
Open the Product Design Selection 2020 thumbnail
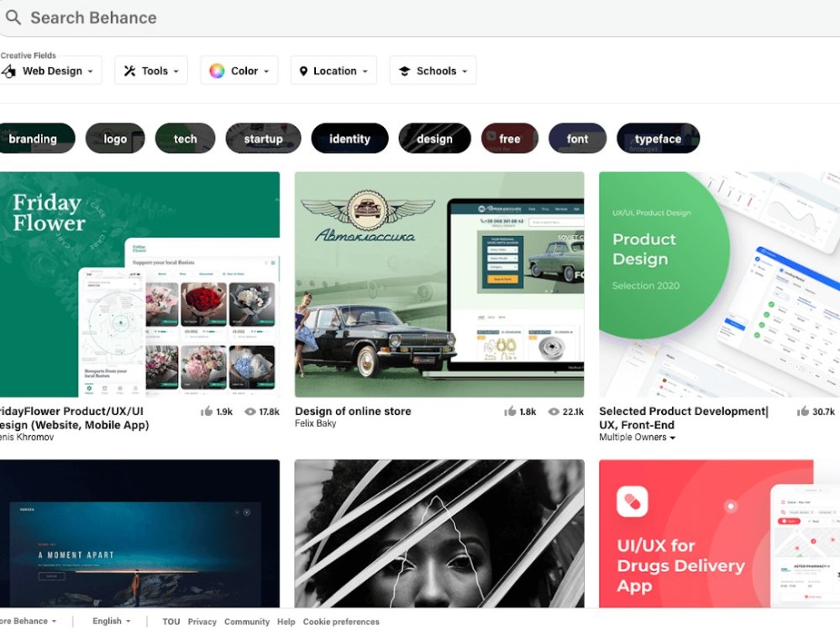720,285
